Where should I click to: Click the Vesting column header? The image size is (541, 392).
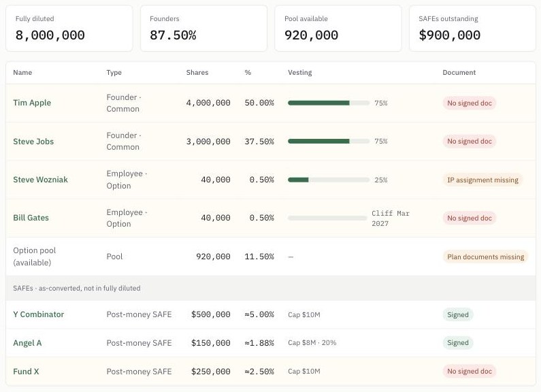tap(300, 72)
